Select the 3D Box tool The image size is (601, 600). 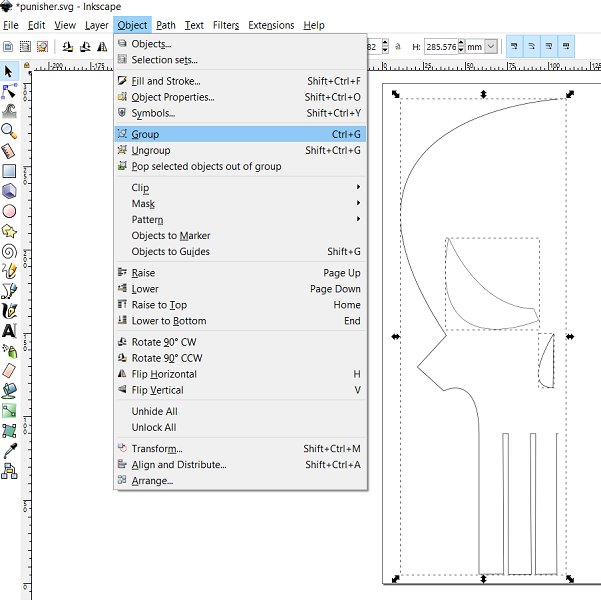(9, 191)
